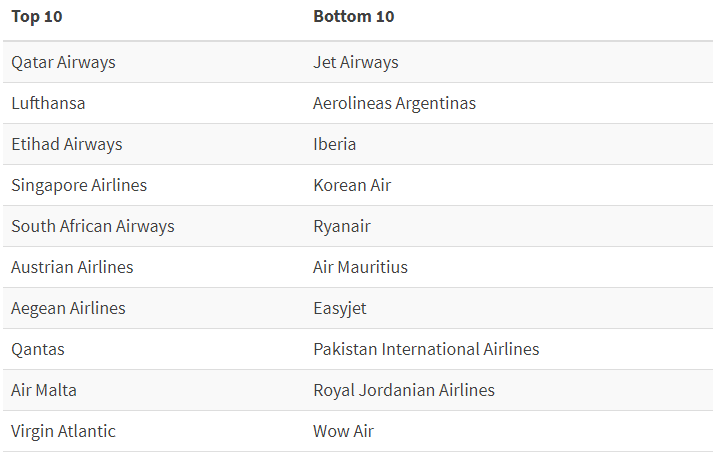The image size is (713, 453).
Task: Click the Etihad Airways text
Action: [x=67, y=144]
